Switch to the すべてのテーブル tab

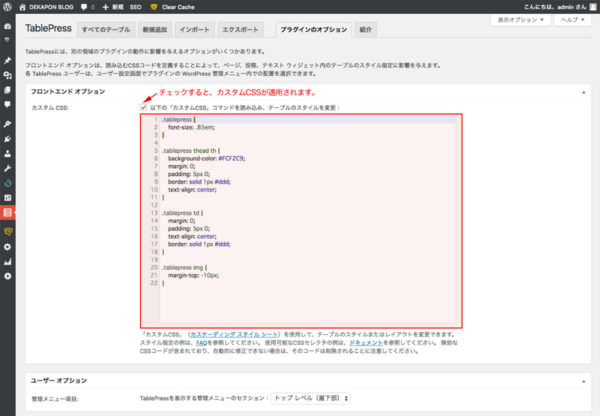(x=106, y=30)
